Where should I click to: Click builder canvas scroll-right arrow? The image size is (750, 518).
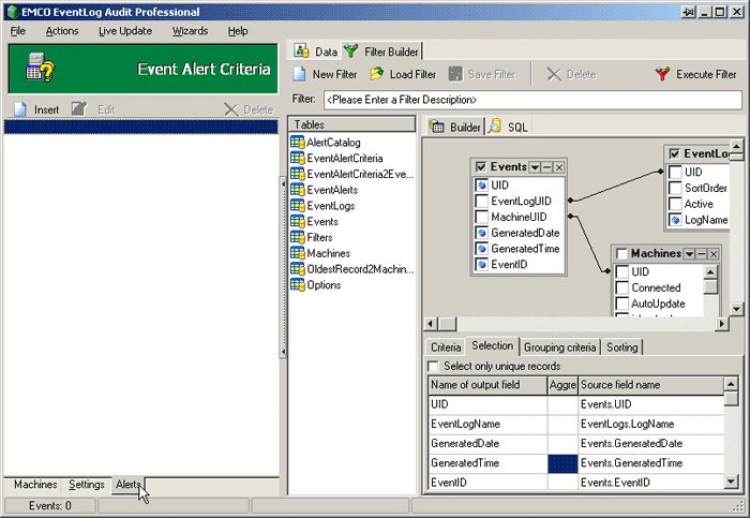[721, 324]
